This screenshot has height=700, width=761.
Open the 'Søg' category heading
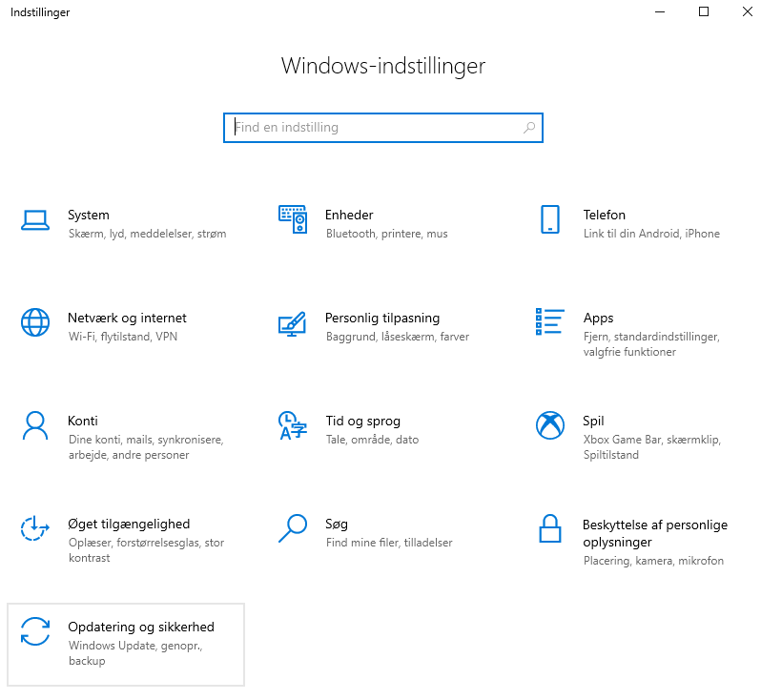(x=337, y=525)
